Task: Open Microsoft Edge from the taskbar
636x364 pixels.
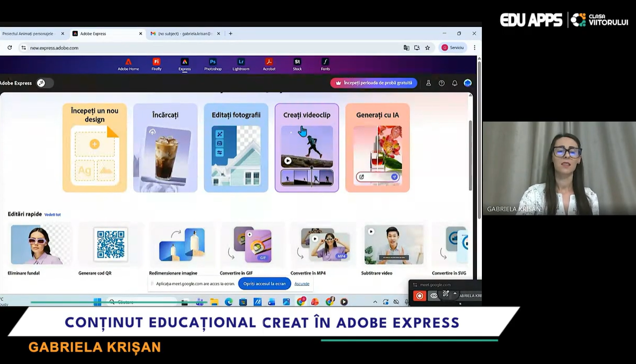Action: [229, 302]
